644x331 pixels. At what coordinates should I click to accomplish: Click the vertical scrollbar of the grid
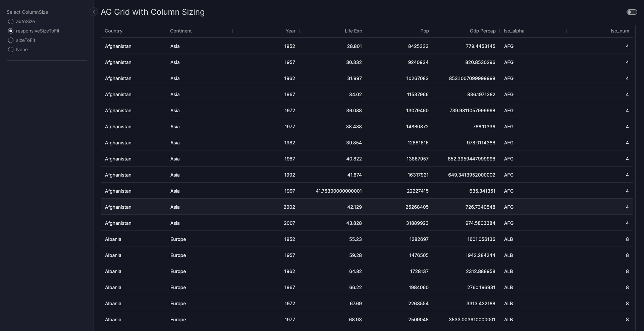coord(635,168)
